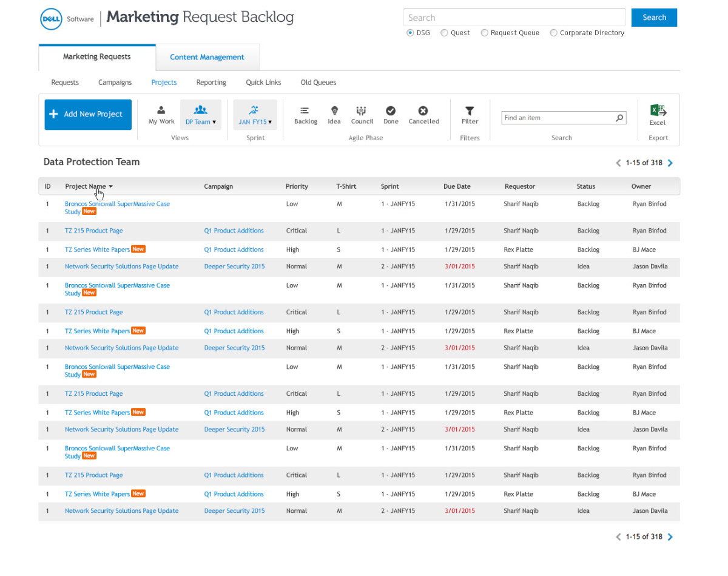The image size is (728, 576).
Task: Go to previous page at top pagination
Action: (x=618, y=163)
